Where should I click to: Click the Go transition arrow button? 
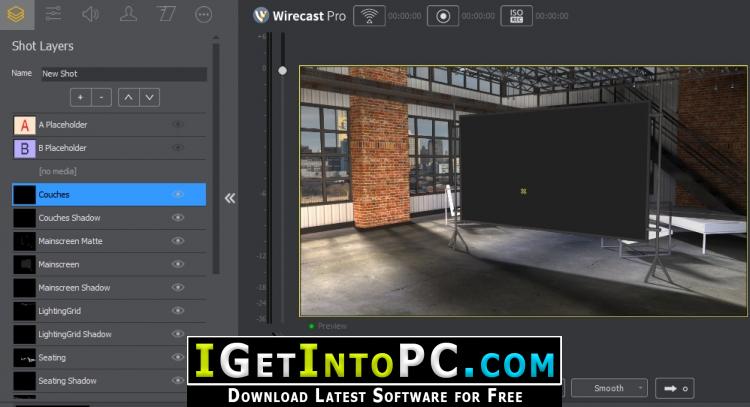[x=673, y=388]
